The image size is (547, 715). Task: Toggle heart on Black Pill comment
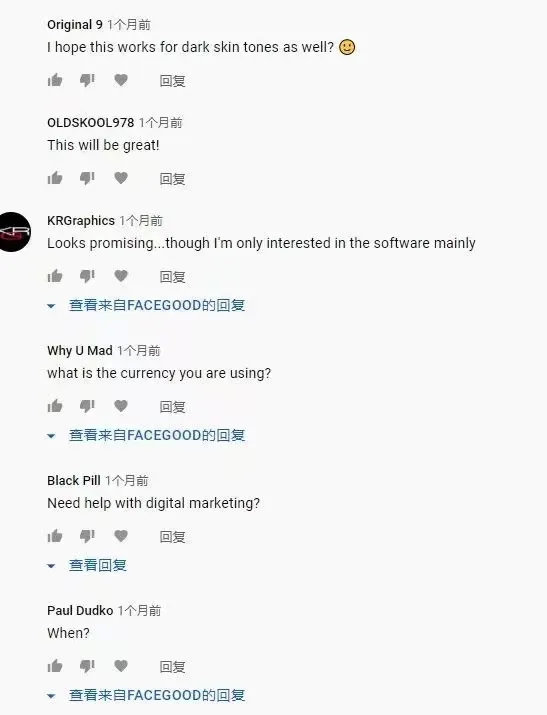121,536
